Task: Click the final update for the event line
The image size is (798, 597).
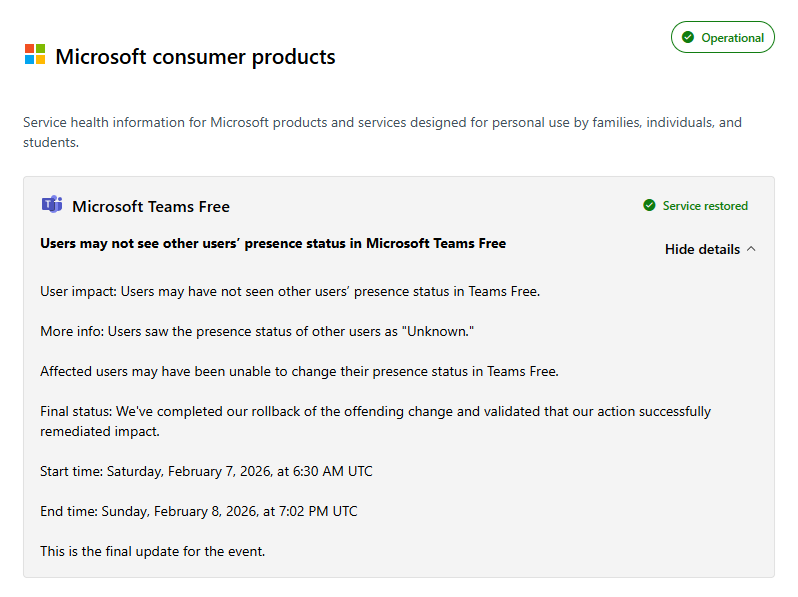Action: [x=152, y=551]
